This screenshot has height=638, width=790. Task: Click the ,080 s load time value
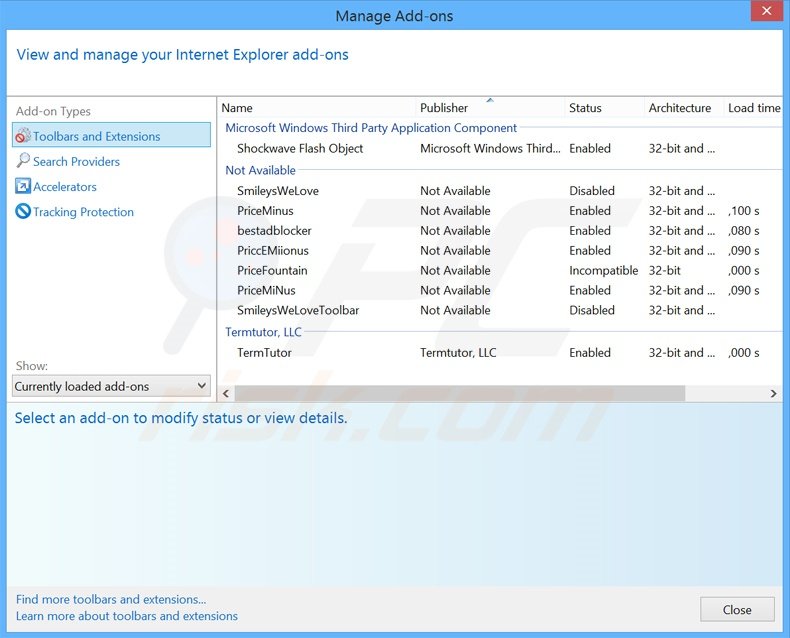pos(744,231)
